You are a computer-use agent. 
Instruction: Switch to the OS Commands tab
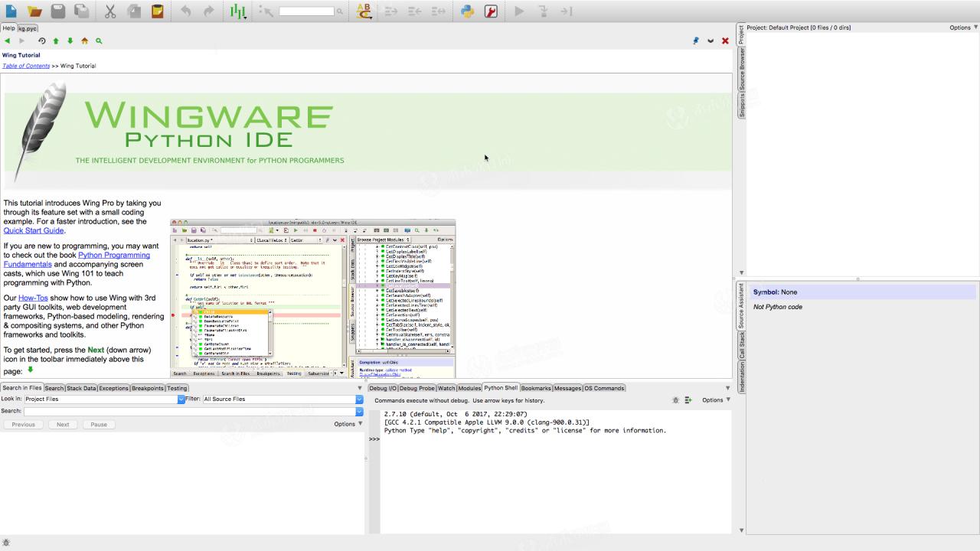point(604,388)
